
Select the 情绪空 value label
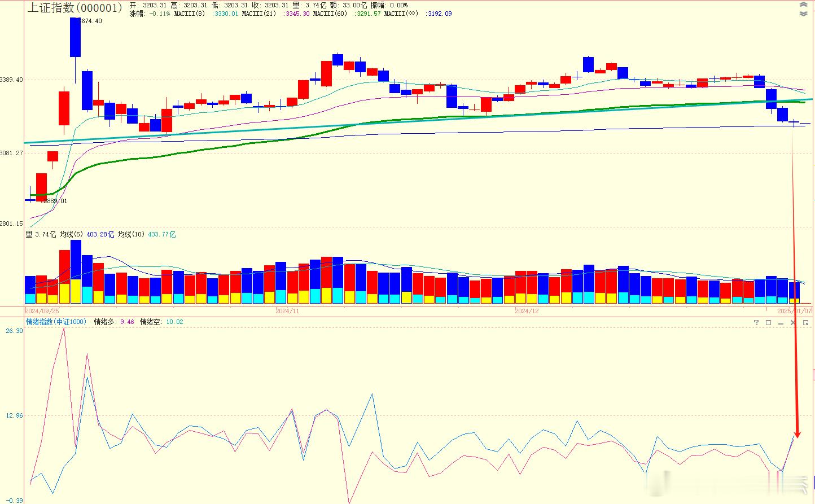click(161, 322)
